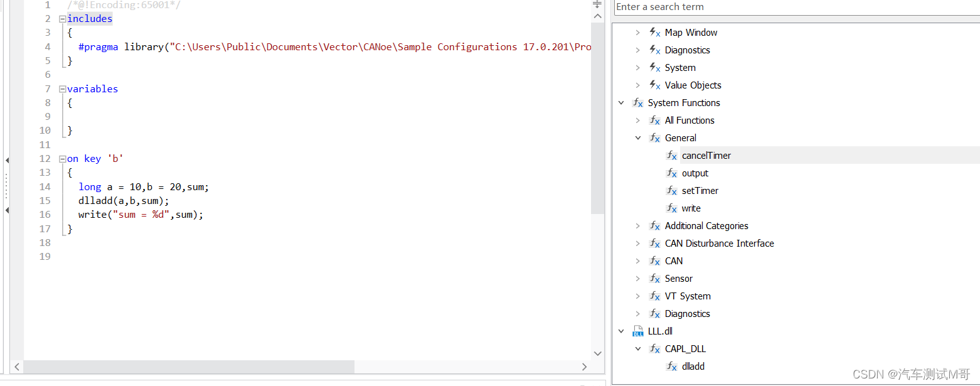Collapse the variables code block
The height and width of the screenshot is (386, 980).
[61, 88]
